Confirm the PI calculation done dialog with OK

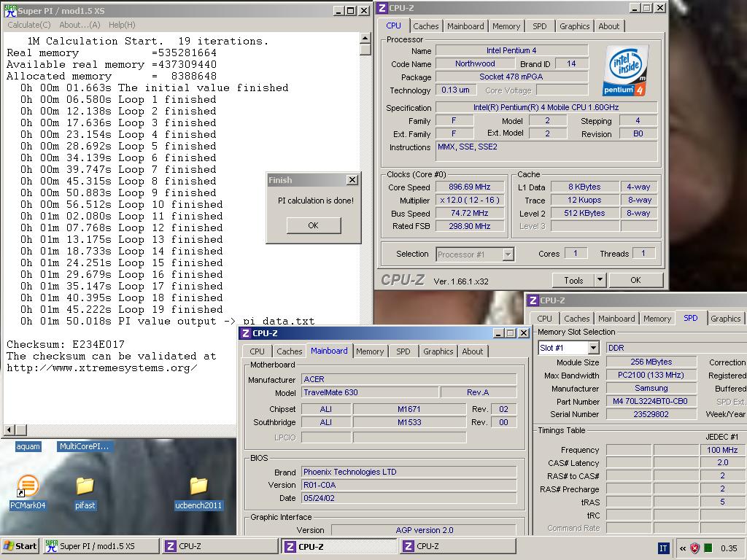coord(314,225)
